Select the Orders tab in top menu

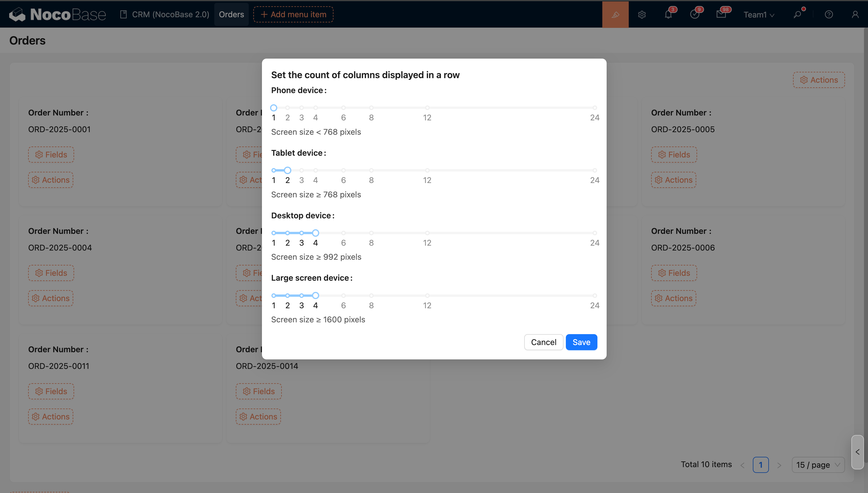(231, 15)
